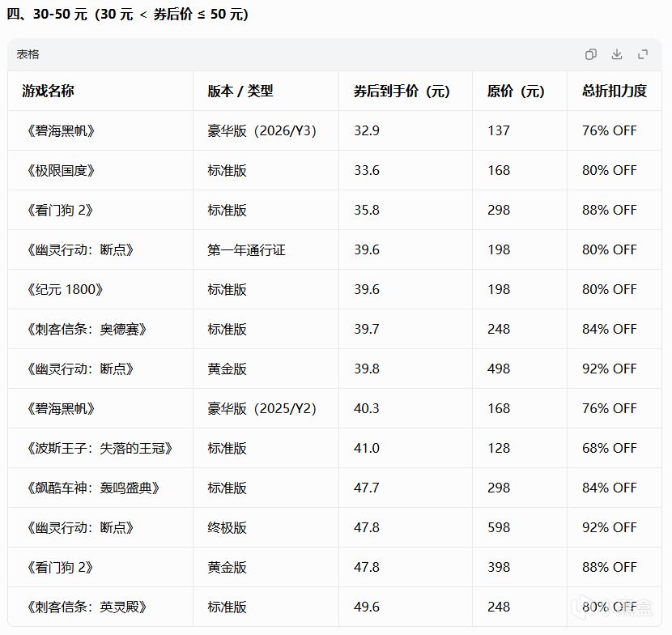Click original price 598 cell
672x635 pixels.
pos(499,527)
